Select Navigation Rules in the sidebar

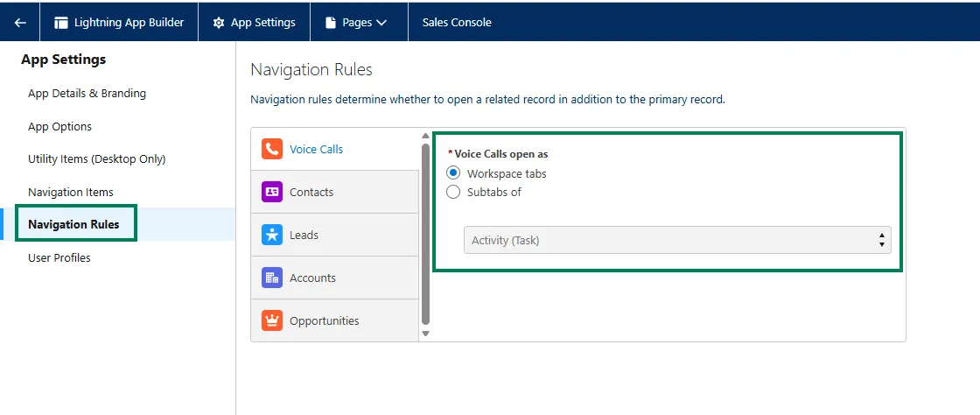(x=73, y=224)
